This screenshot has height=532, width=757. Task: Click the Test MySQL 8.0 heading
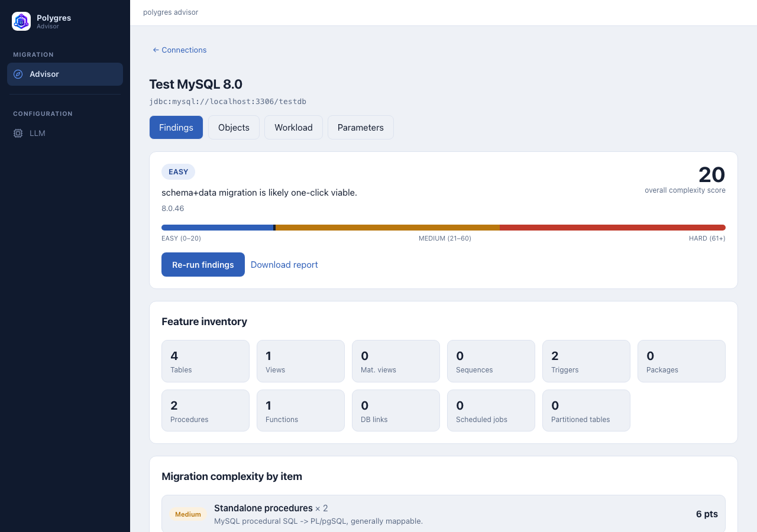point(196,84)
